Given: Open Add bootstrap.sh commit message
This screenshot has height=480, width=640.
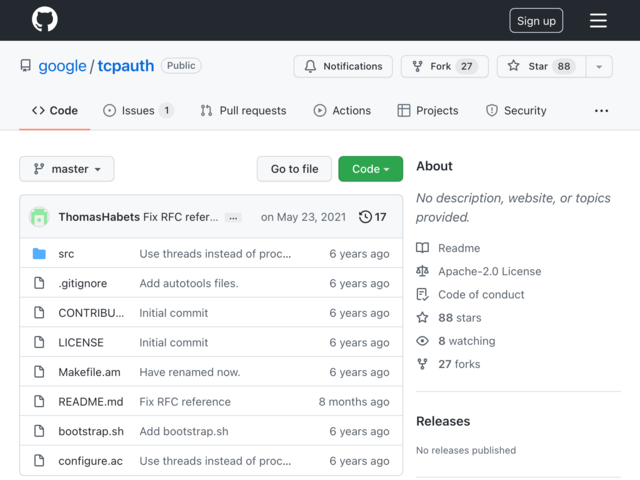Looking at the screenshot, I should point(184,431).
